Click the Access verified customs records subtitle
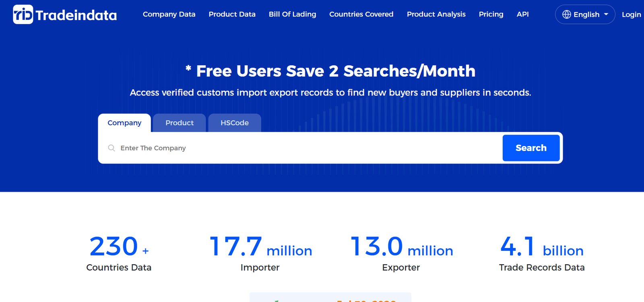This screenshot has height=302, width=644. pyautogui.click(x=330, y=93)
